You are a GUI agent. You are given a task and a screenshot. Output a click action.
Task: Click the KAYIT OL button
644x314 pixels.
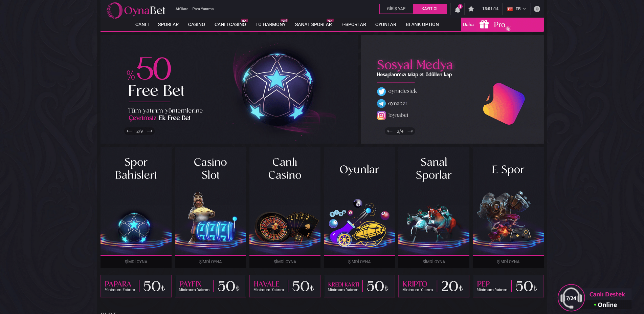point(430,9)
